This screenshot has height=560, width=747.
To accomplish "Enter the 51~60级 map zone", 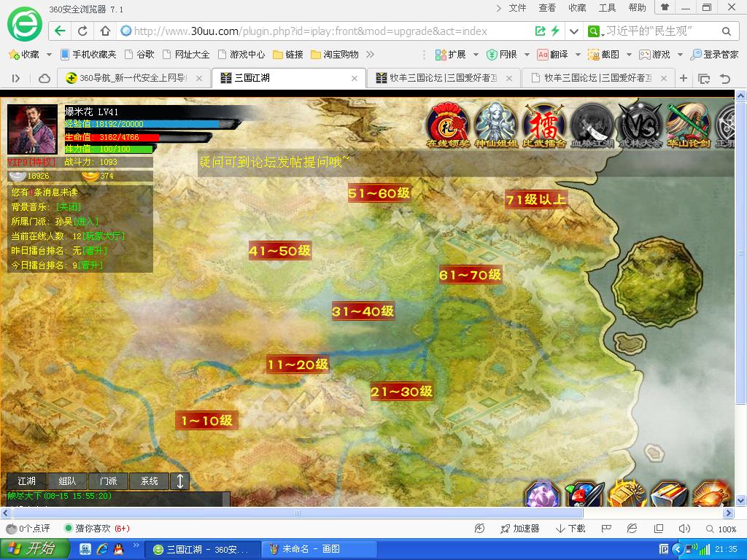I will 379,192.
